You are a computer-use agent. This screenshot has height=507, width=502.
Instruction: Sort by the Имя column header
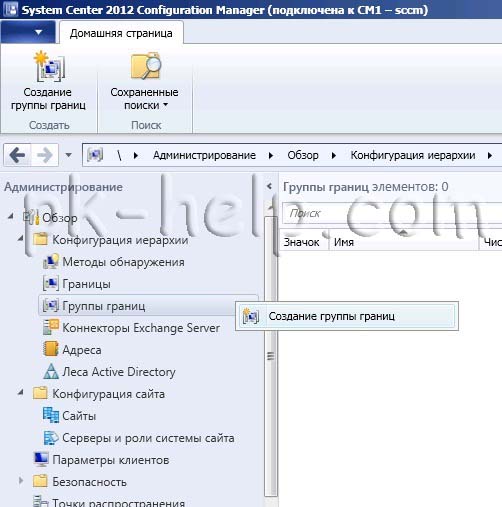[403, 242]
